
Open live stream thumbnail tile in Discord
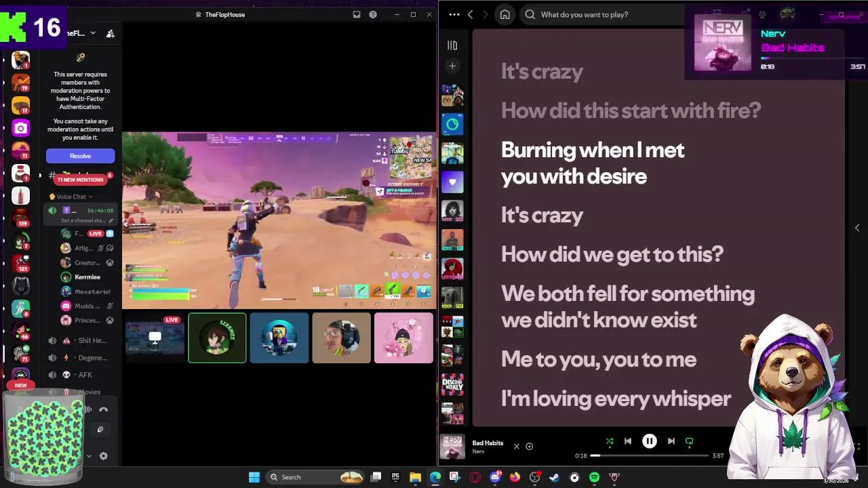point(155,338)
